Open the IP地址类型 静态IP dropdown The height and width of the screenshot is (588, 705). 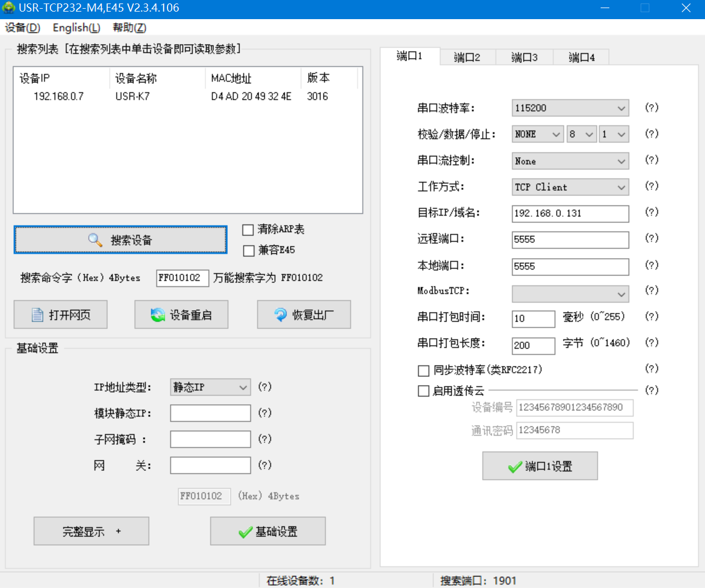click(210, 387)
